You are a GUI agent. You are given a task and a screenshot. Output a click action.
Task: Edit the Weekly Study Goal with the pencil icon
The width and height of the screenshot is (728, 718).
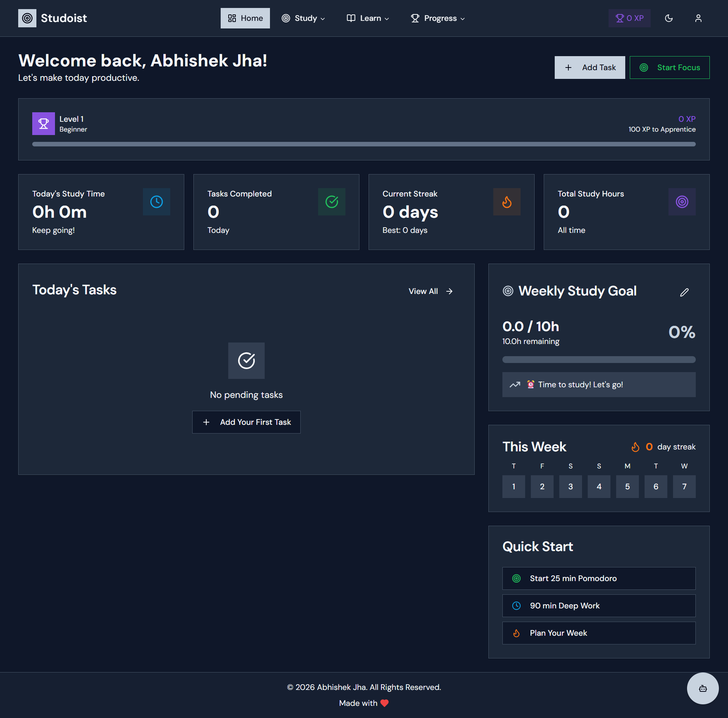(684, 292)
